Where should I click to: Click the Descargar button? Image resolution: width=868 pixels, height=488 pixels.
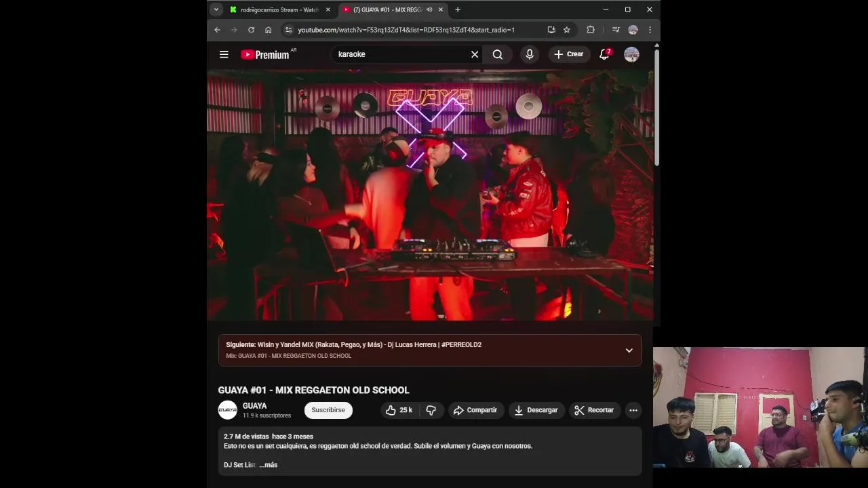pyautogui.click(x=536, y=410)
